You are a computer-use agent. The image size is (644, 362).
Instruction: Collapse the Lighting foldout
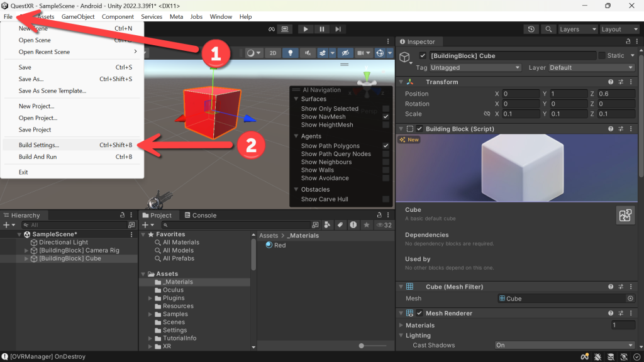click(401, 336)
